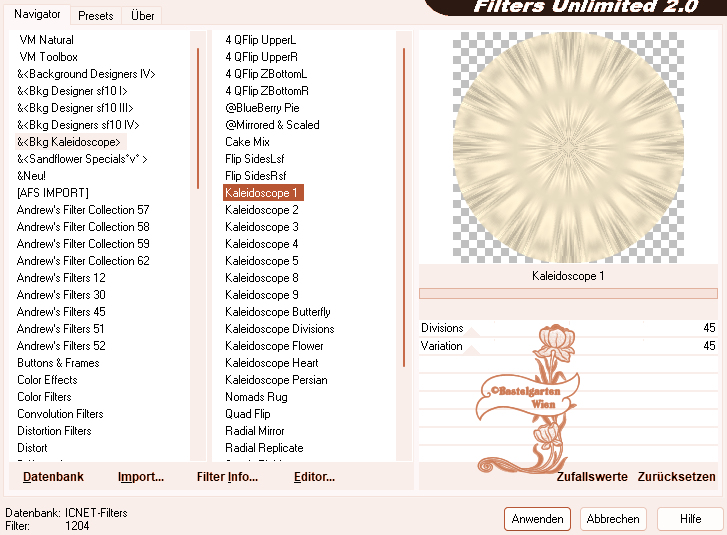Switch to the Navigator tab
This screenshot has height=535, width=727.
37,14
